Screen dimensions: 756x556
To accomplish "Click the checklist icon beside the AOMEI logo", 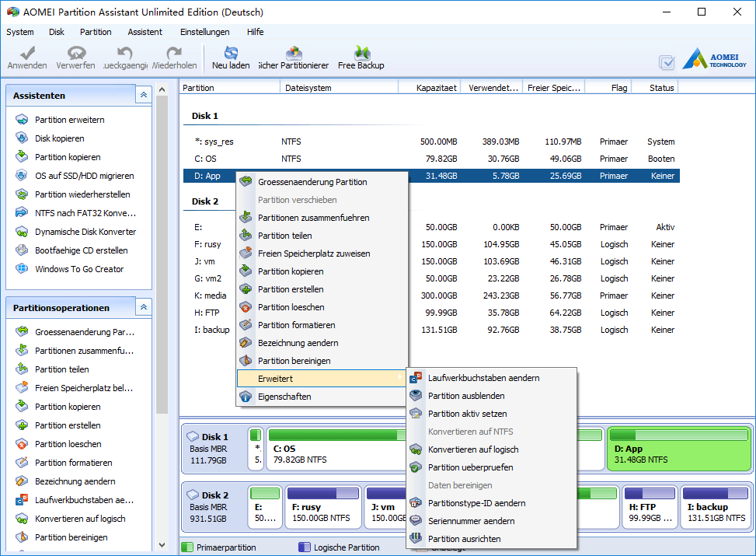I will tap(667, 62).
